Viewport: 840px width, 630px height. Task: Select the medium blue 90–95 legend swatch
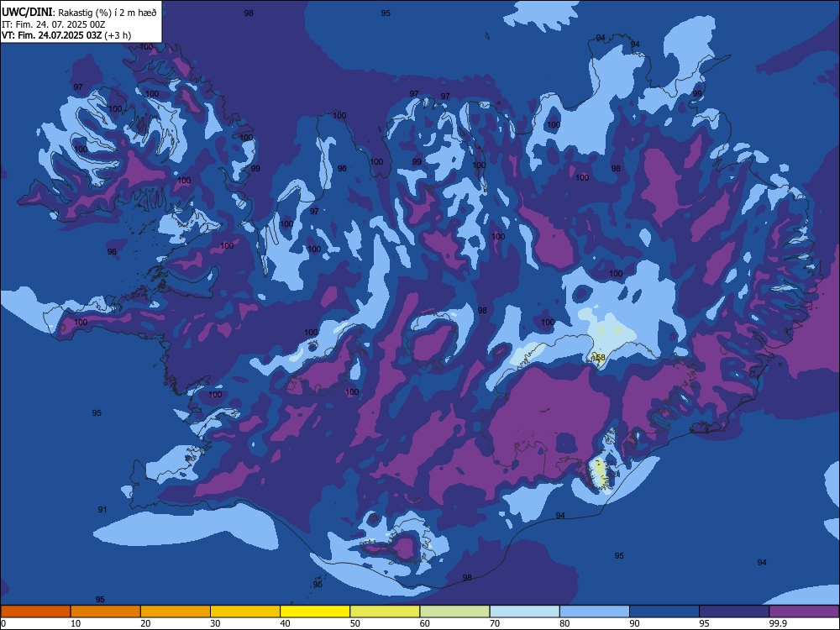(664, 612)
